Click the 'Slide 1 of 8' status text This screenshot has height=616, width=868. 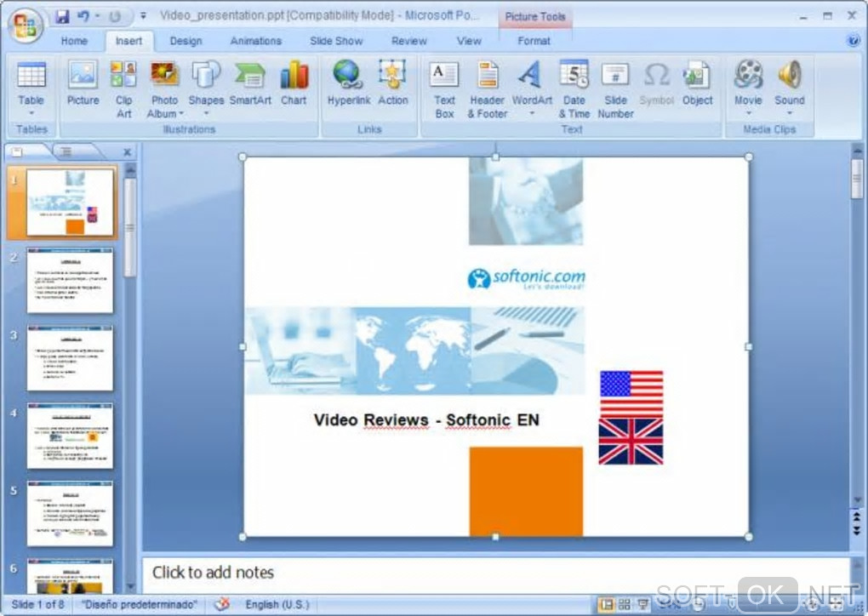pos(37,604)
